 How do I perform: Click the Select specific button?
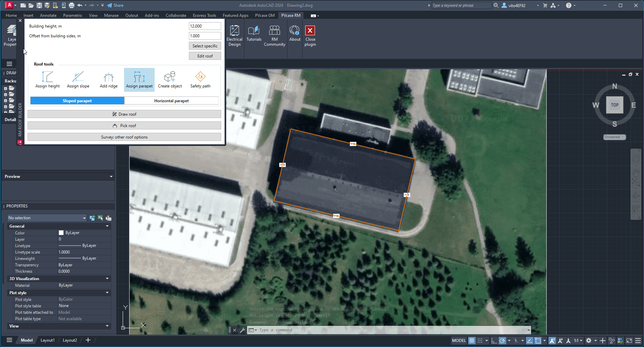[205, 46]
